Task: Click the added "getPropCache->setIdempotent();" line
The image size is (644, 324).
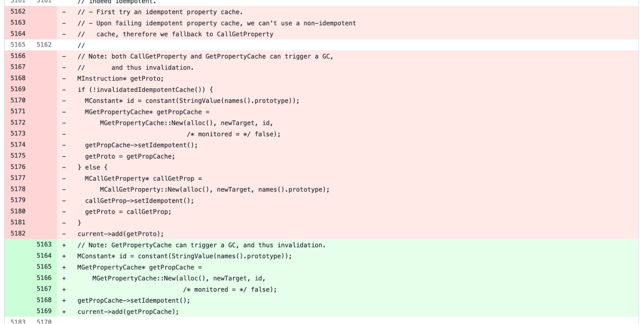Action: [x=134, y=300]
